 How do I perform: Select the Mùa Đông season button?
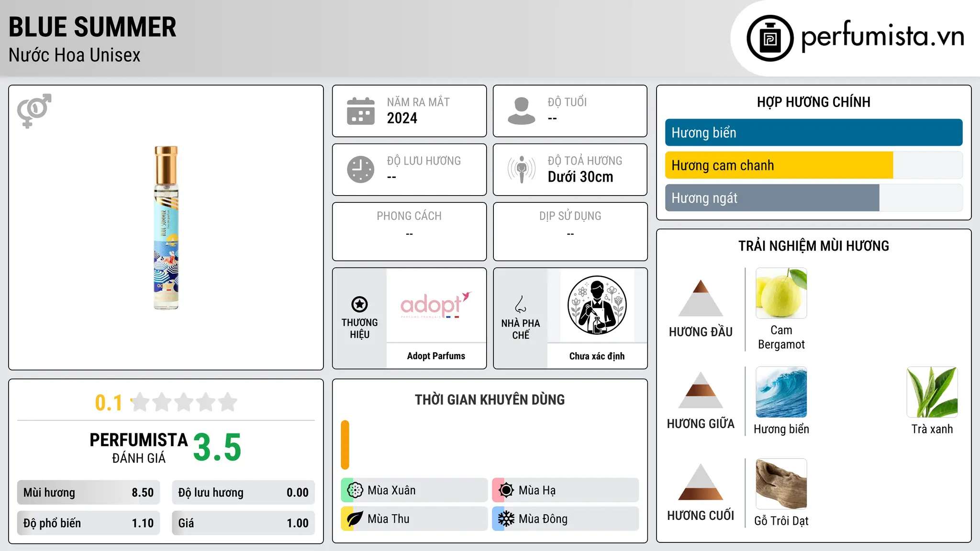pos(566,519)
